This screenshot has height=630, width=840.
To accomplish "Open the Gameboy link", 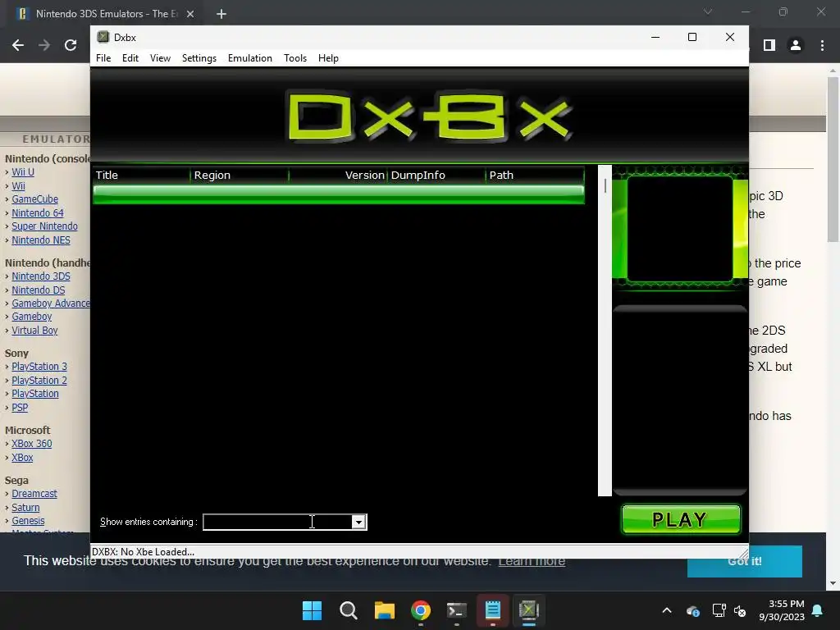I will [32, 317].
